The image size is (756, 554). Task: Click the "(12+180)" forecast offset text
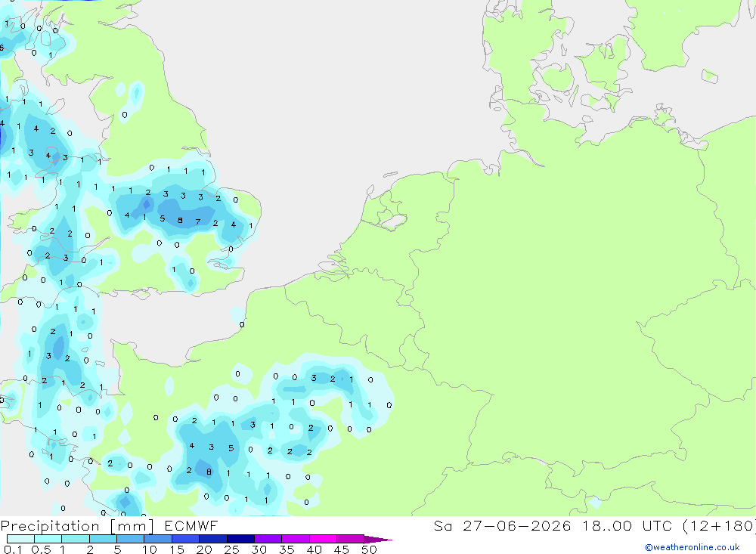(720, 526)
